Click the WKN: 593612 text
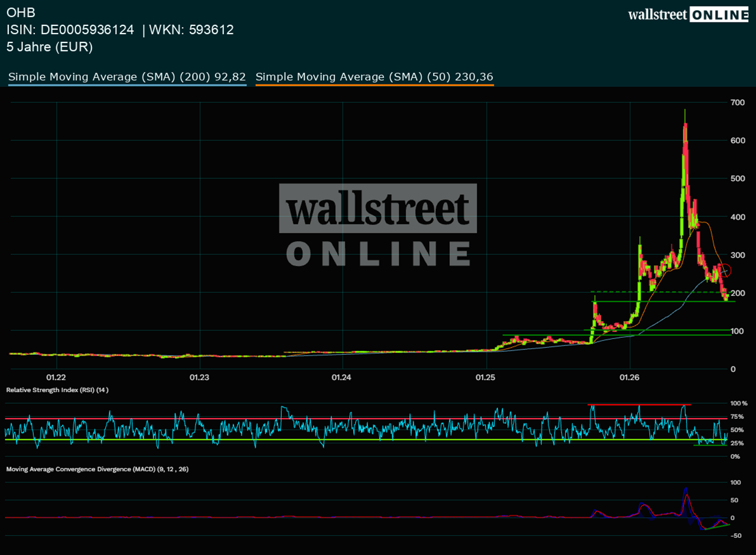Viewport: 756px width, 555px height. tap(191, 30)
